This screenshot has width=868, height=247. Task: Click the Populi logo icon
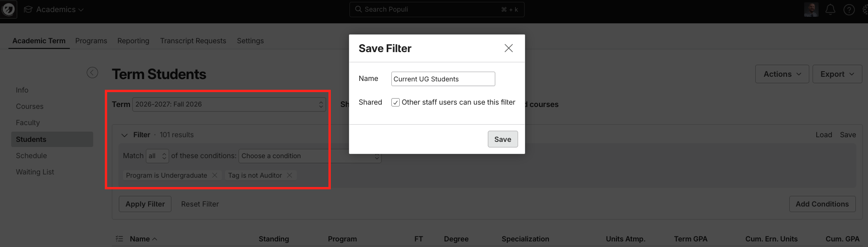click(8, 9)
